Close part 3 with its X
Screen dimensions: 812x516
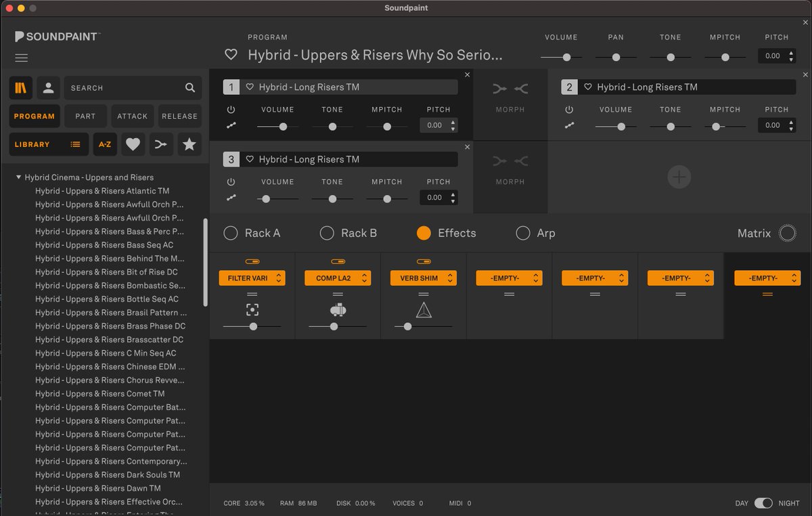[467, 147]
